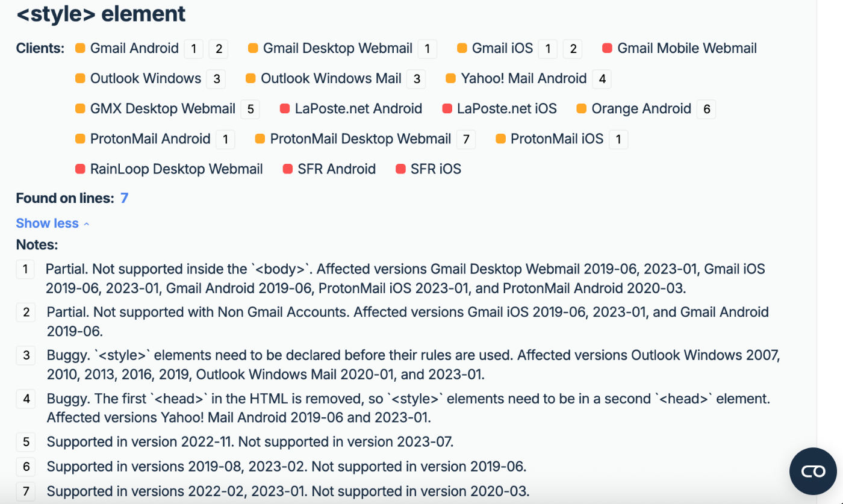
Task: Open line 7 link
Action: [124, 198]
